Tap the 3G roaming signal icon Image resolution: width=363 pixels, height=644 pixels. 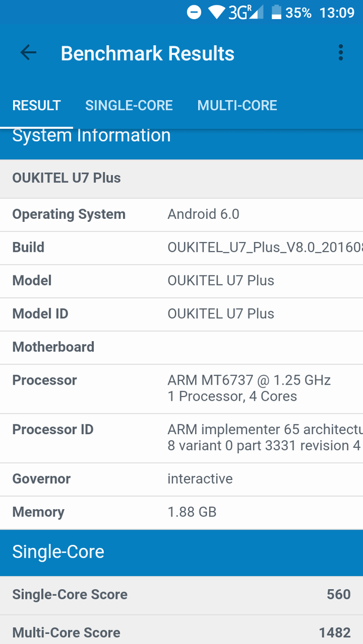[246, 13]
